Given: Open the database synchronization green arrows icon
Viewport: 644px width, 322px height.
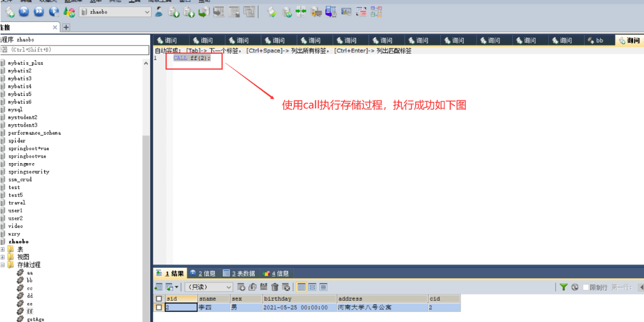Looking at the screenshot, I should click(301, 12).
